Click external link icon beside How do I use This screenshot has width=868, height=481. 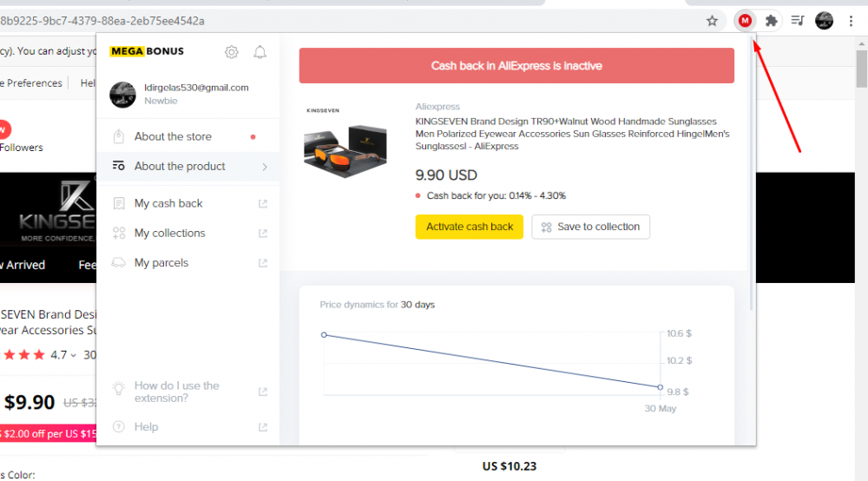pos(263,392)
